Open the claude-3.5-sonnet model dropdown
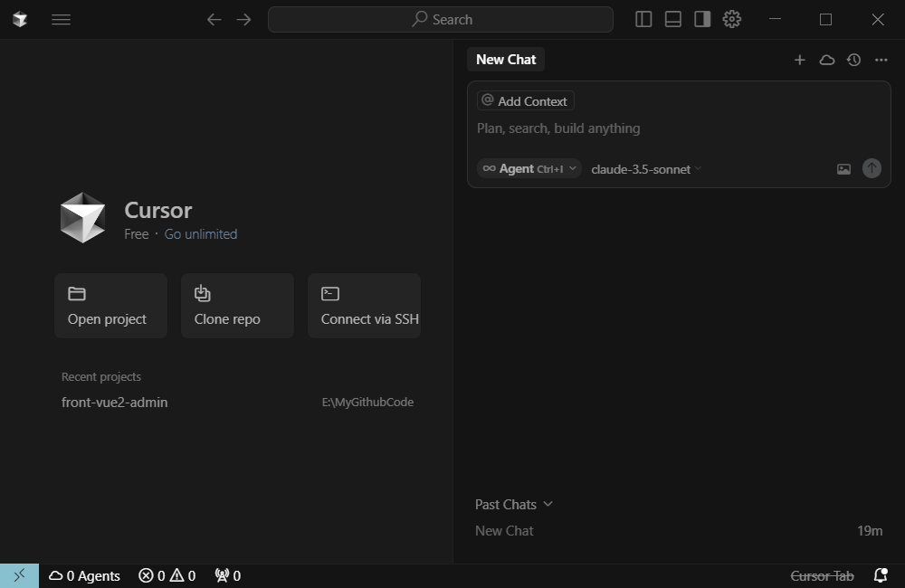The height and width of the screenshot is (588, 905). click(646, 169)
